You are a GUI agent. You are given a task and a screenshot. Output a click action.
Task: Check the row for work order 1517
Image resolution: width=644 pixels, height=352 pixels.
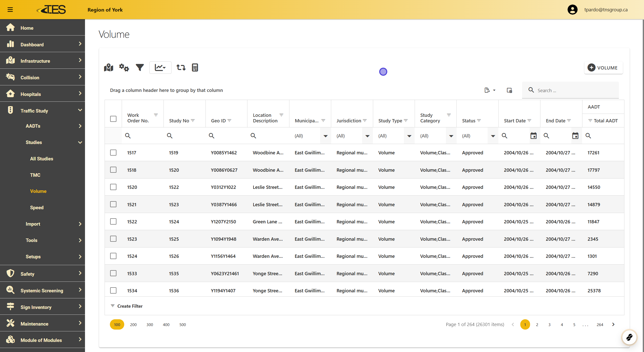click(113, 153)
